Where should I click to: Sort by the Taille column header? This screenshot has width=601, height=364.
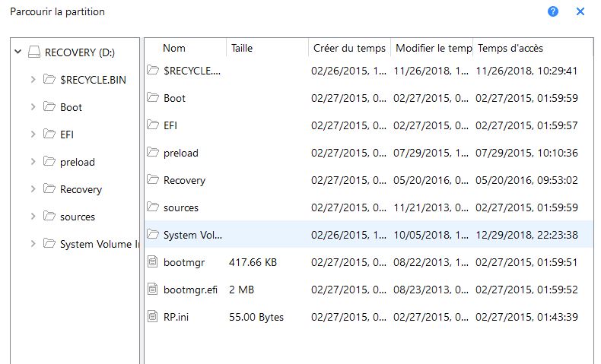241,48
